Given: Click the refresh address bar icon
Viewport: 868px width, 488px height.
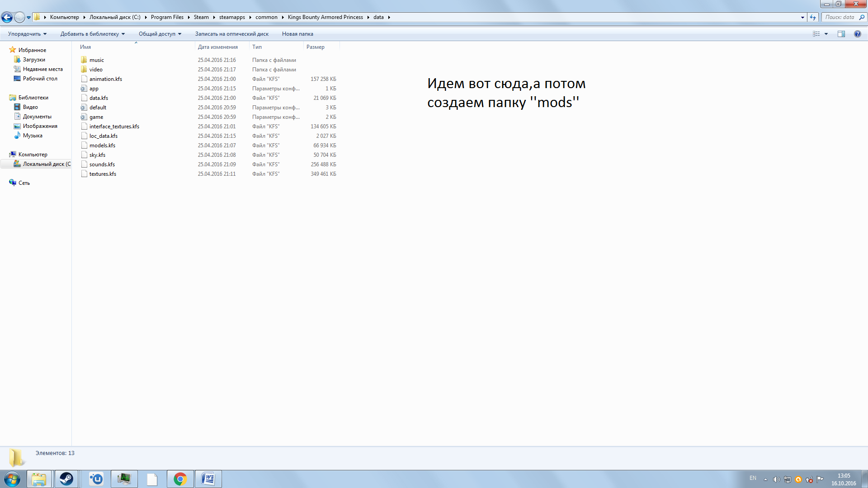Looking at the screenshot, I should tap(813, 18).
